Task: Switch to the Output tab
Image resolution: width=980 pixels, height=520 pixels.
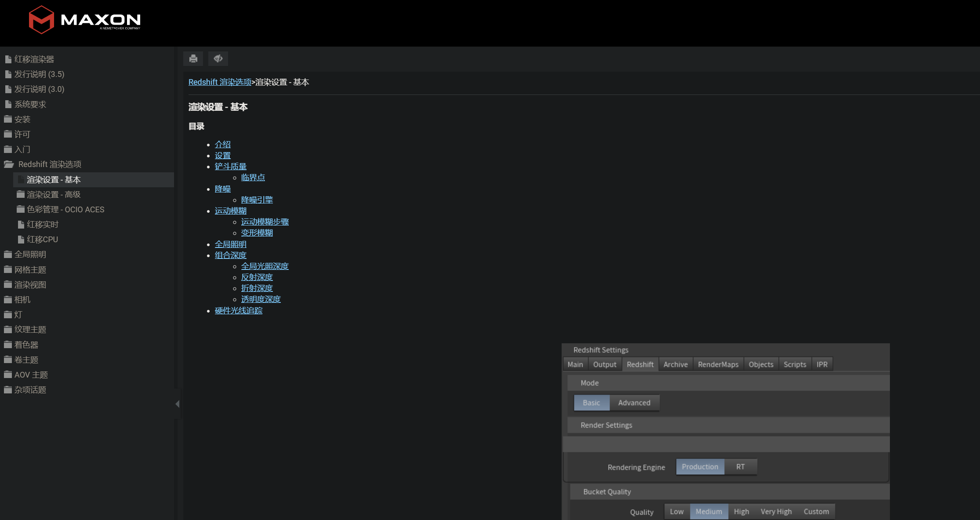Action: [605, 364]
